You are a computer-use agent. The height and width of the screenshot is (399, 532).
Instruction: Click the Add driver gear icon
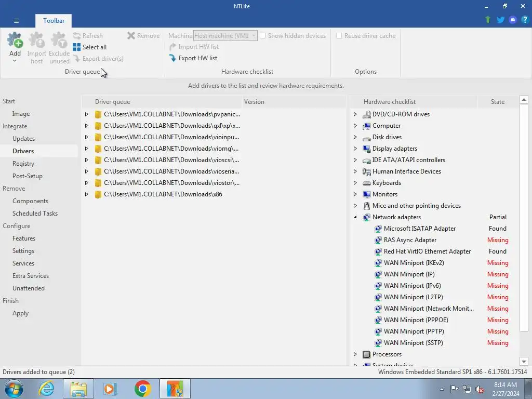click(15, 40)
